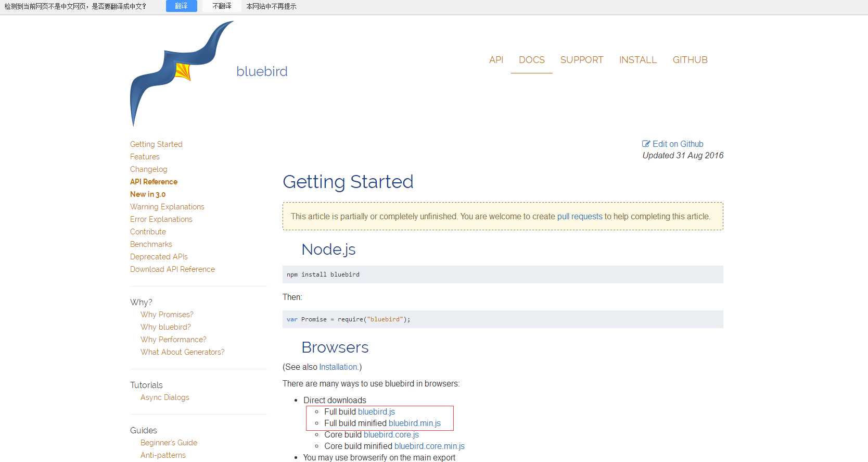Open the INSTALL navigation item
Screen dimensions: 868x462
pyautogui.click(x=638, y=60)
